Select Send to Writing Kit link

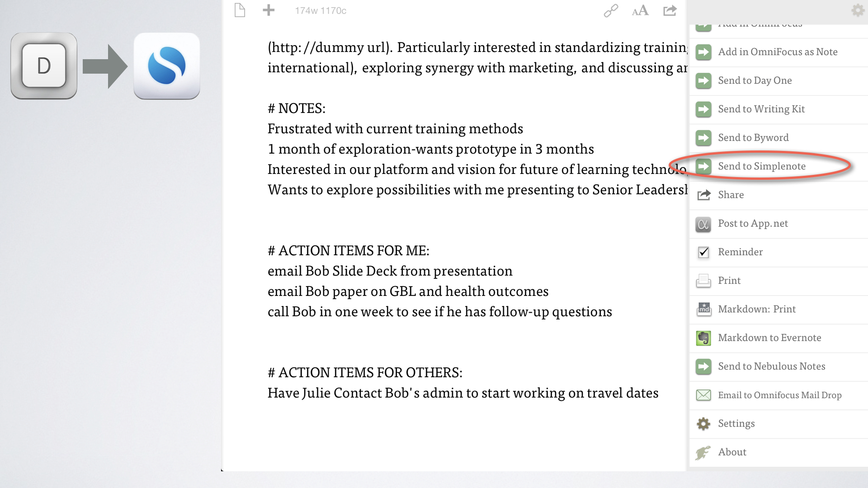[762, 108]
